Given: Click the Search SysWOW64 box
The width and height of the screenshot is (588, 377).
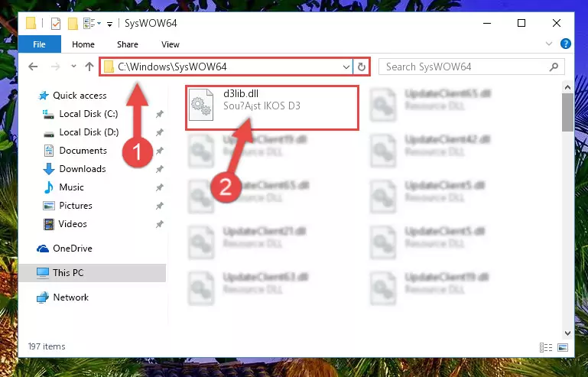Looking at the screenshot, I should tap(471, 67).
